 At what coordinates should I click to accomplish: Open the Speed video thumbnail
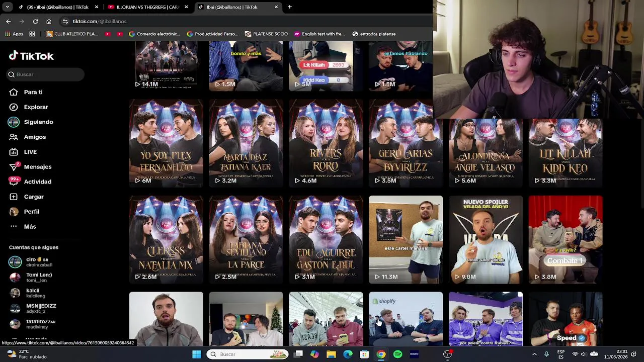tap(566, 319)
